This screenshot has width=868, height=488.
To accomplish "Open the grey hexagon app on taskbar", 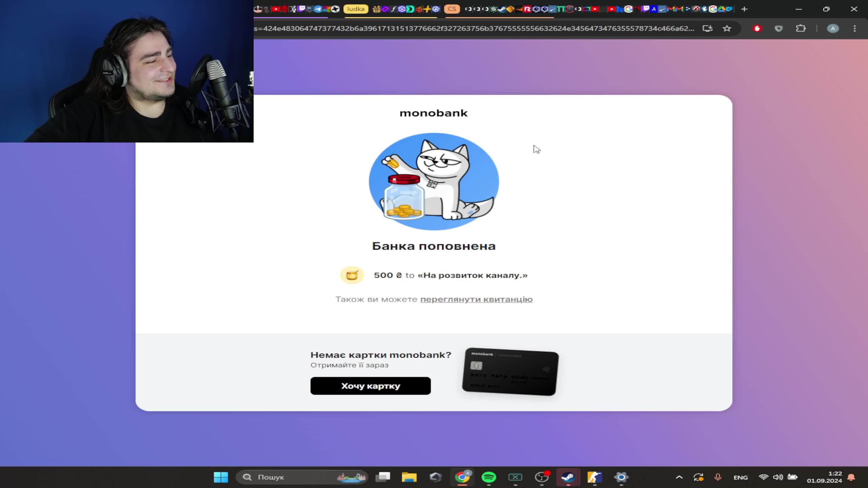I will tap(436, 477).
